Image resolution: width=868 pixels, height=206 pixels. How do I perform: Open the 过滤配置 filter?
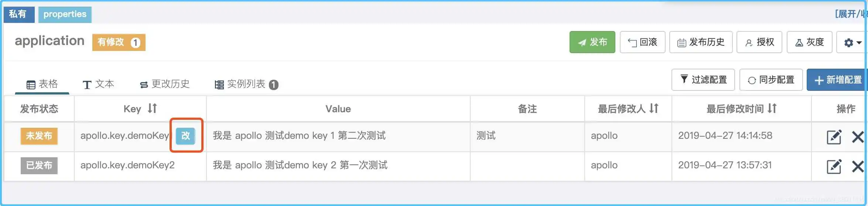pyautogui.click(x=703, y=80)
